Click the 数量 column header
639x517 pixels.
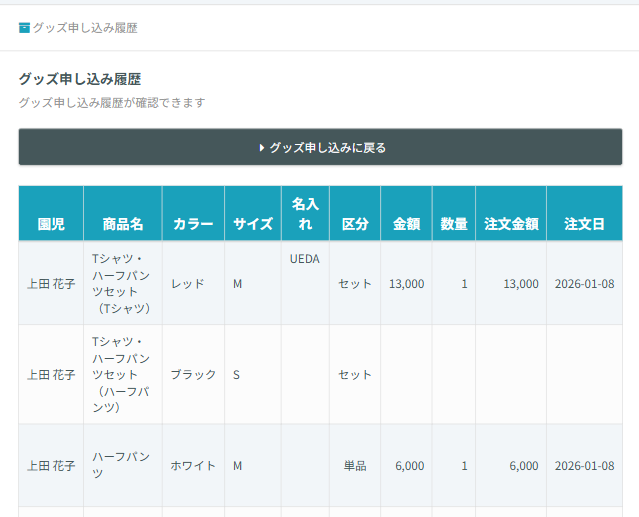[454, 224]
